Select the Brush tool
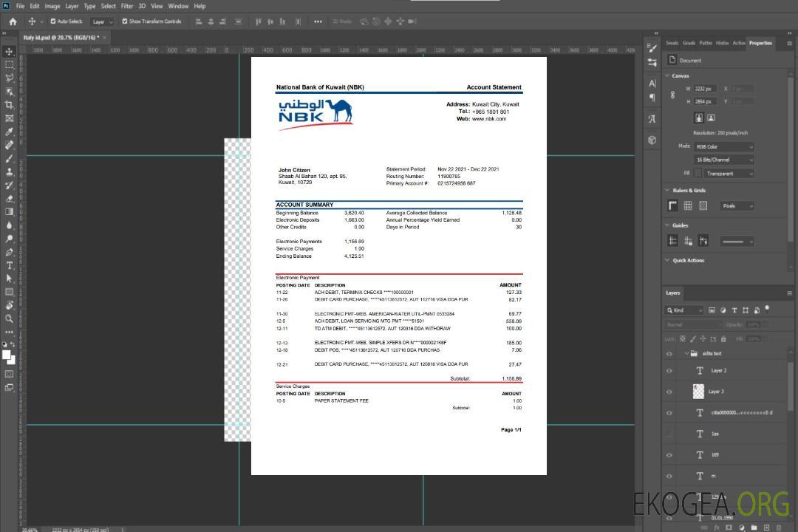This screenshot has width=798, height=532. [9, 158]
